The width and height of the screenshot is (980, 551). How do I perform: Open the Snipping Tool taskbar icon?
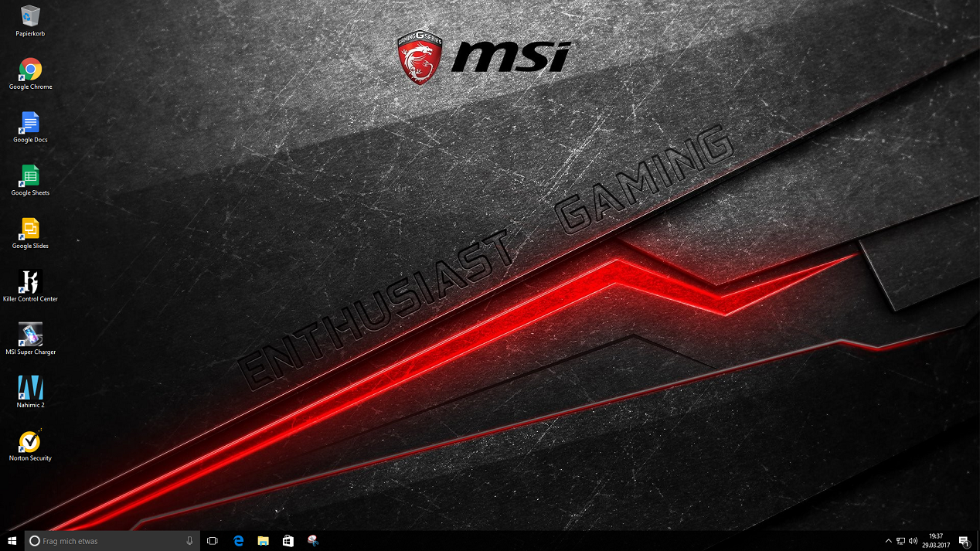(312, 541)
